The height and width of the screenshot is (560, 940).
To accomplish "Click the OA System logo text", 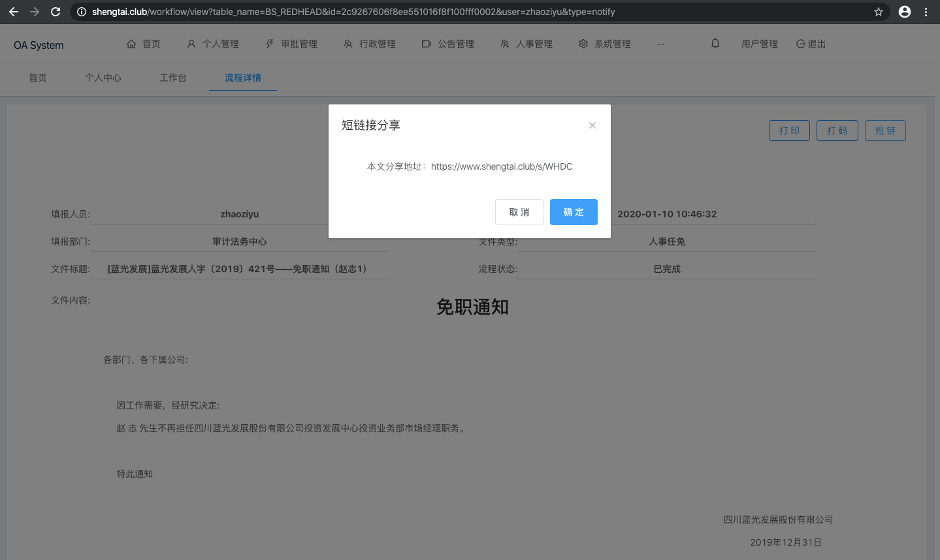I will [39, 45].
